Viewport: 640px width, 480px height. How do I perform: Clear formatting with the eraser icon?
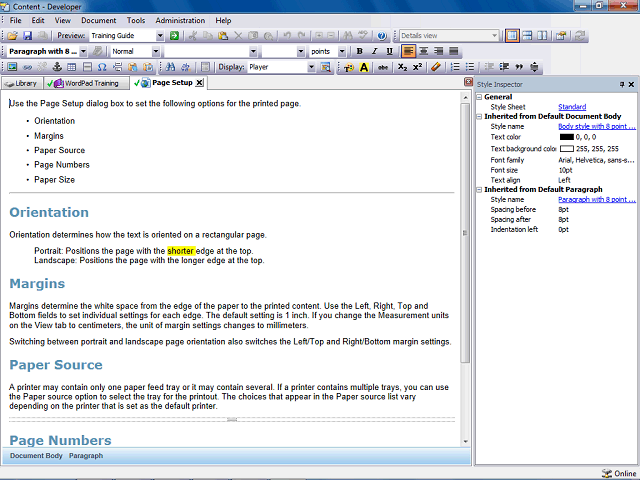[x=436, y=67]
